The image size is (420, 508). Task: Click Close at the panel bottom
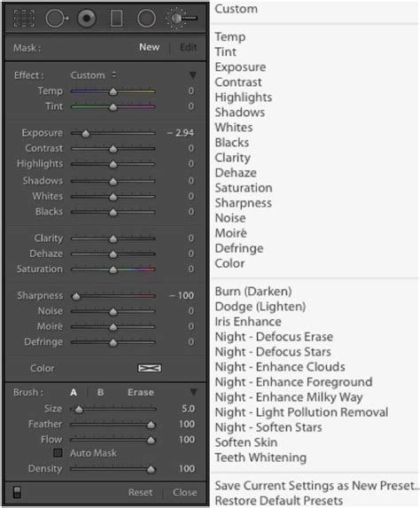184,492
